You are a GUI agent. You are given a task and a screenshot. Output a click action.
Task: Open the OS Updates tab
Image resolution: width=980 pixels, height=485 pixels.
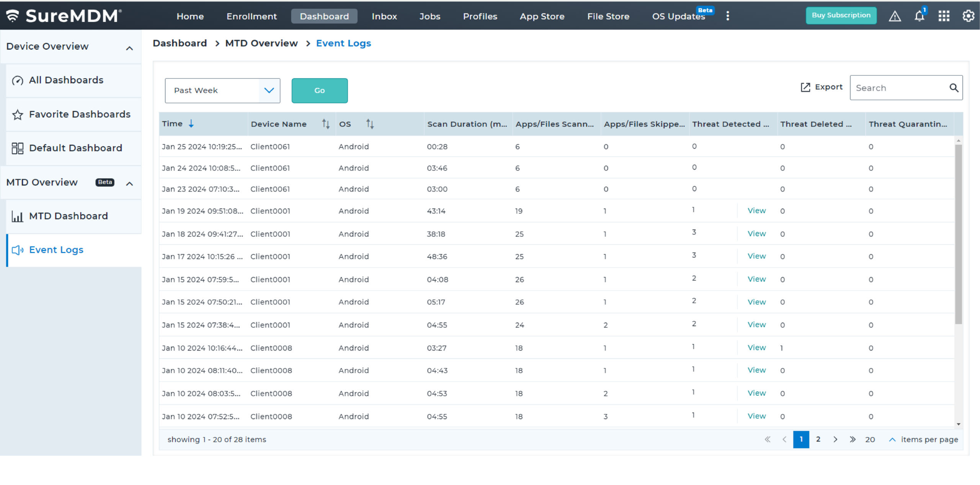coord(678,16)
